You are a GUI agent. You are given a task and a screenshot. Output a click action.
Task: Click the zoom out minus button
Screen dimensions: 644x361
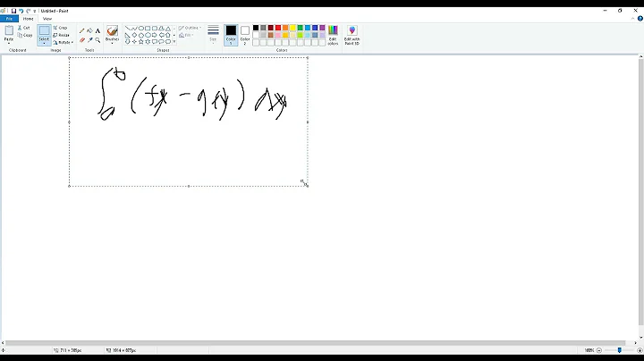tap(598, 350)
